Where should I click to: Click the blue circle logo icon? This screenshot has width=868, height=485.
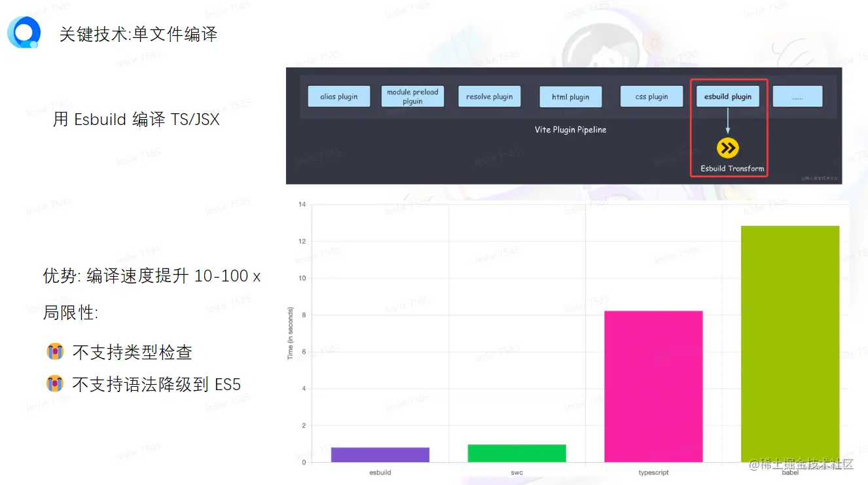coord(24,33)
